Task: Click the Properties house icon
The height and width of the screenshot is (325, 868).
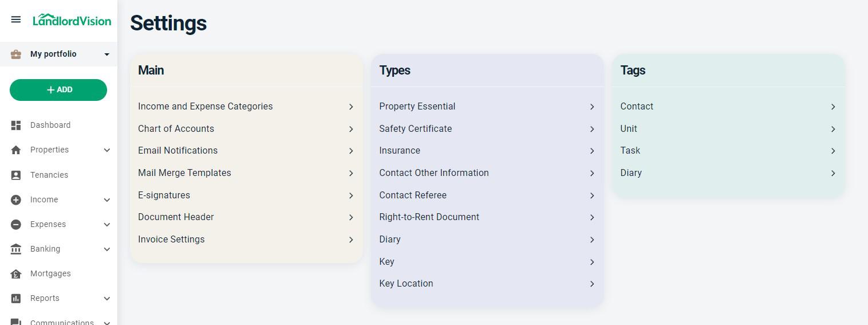Action: pyautogui.click(x=16, y=150)
